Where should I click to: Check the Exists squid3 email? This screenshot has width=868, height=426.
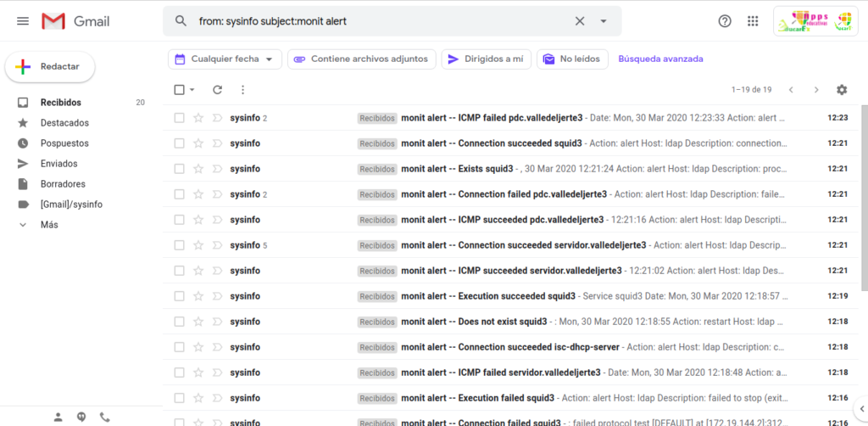180,169
